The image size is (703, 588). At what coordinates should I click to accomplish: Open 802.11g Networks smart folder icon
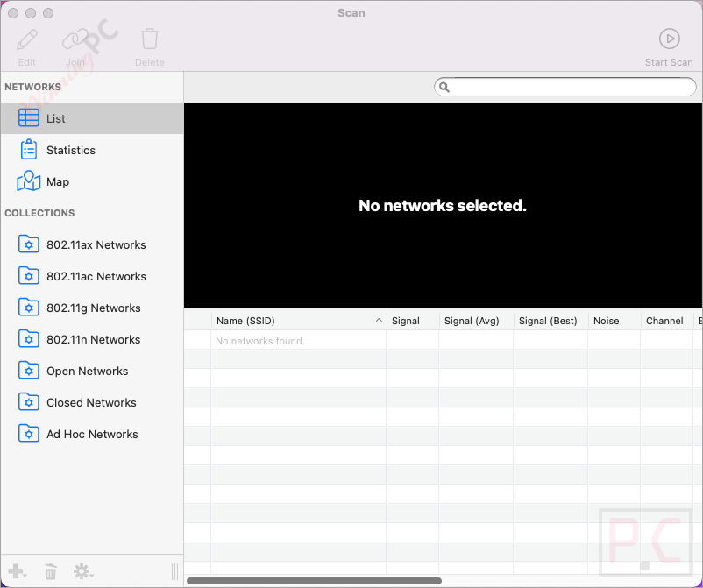[29, 308]
